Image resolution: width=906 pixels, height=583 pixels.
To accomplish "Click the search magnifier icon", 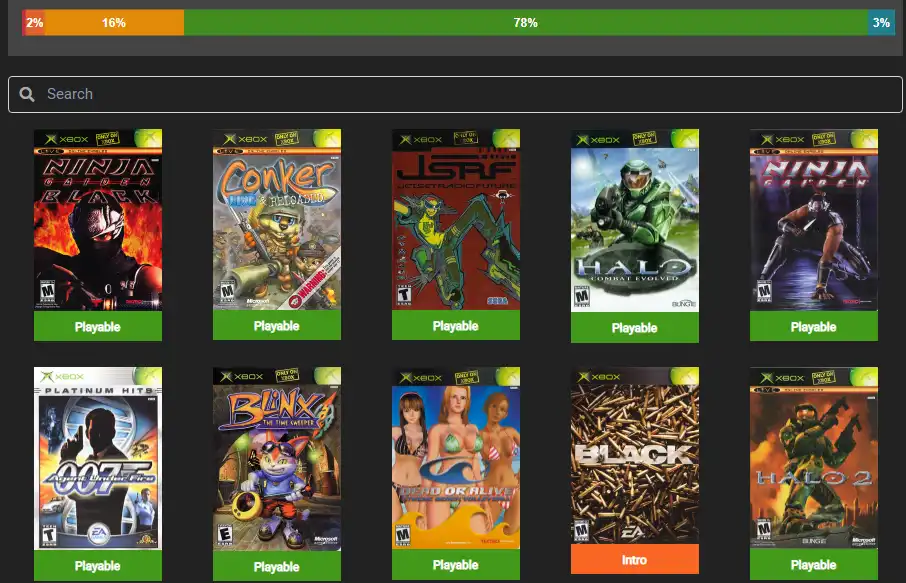I will (x=27, y=94).
